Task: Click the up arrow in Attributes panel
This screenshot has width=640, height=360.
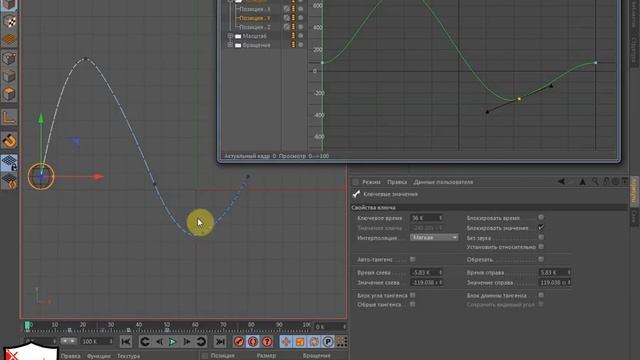Action: pyautogui.click(x=582, y=182)
